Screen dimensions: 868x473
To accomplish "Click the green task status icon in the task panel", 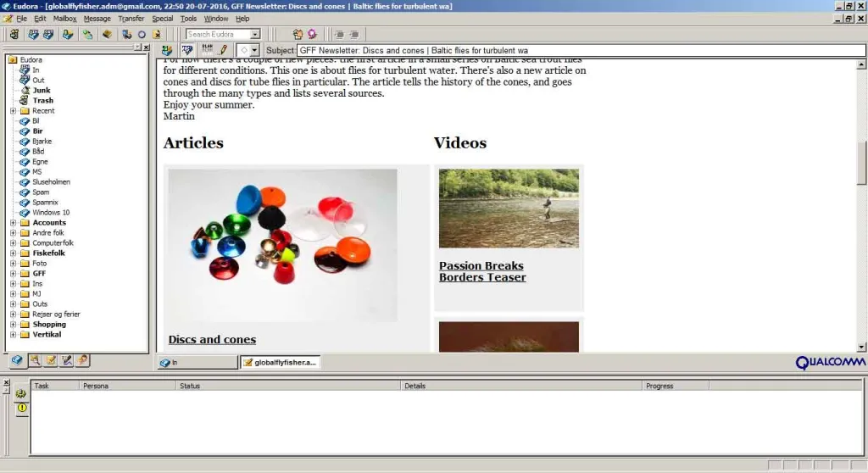I will point(21,393).
